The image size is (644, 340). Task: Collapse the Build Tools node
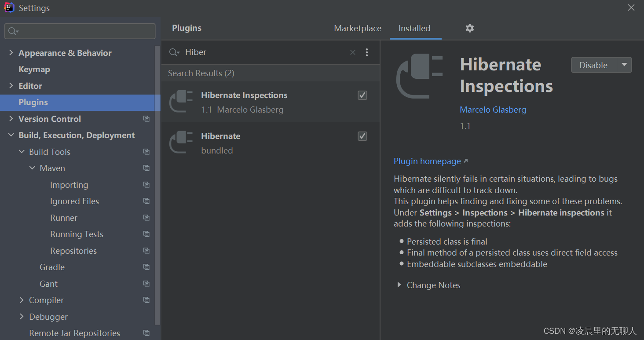pyautogui.click(x=22, y=152)
